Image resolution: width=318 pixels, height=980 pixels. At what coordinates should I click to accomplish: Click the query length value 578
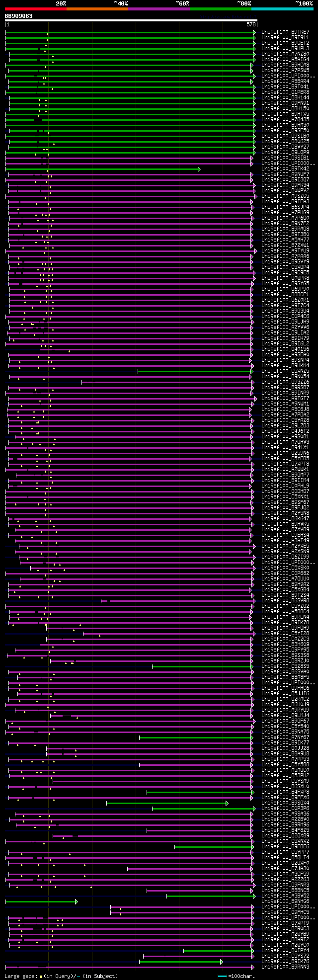[x=251, y=24]
